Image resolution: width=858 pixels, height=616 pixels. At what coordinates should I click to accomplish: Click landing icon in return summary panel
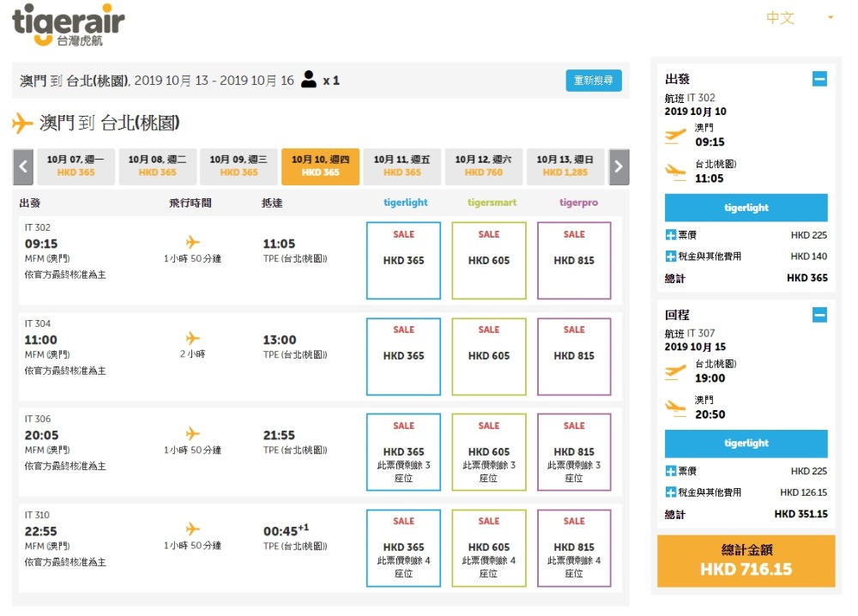click(676, 408)
